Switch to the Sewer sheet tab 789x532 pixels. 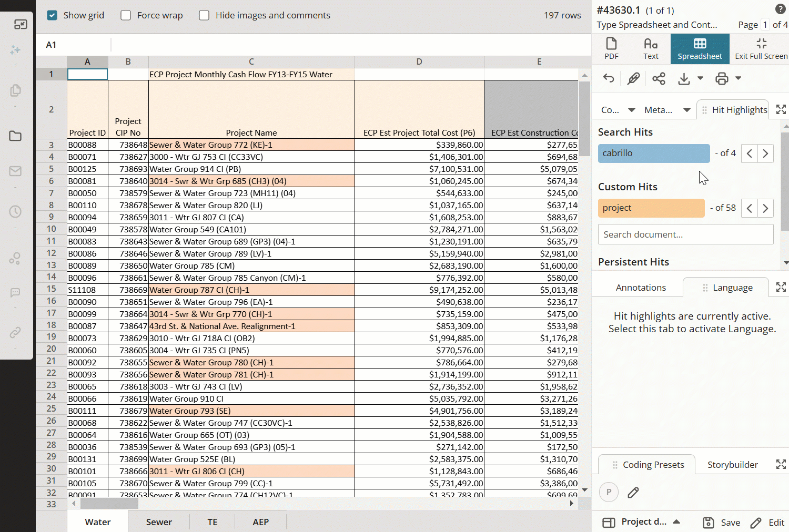(159, 522)
